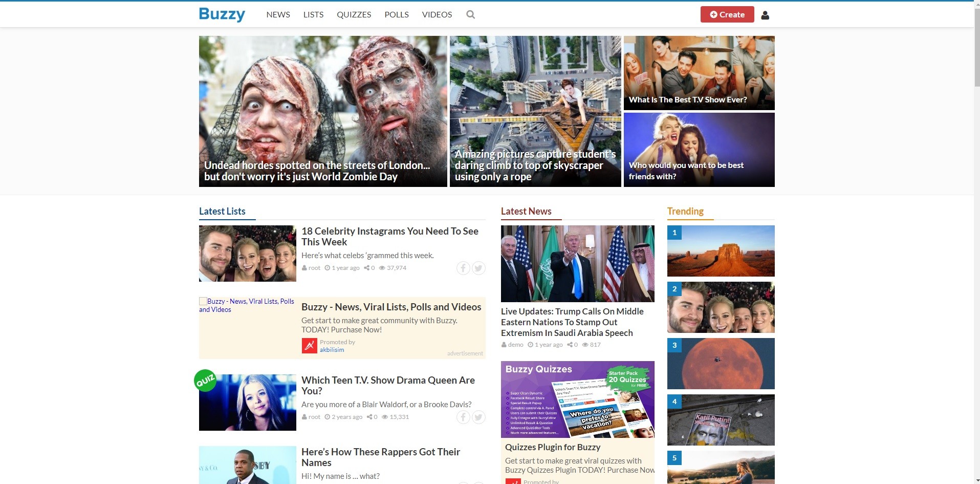Open trending item 2 celebrity selfie thumbnail
Viewport: 980px width, 484px height.
coord(721,307)
